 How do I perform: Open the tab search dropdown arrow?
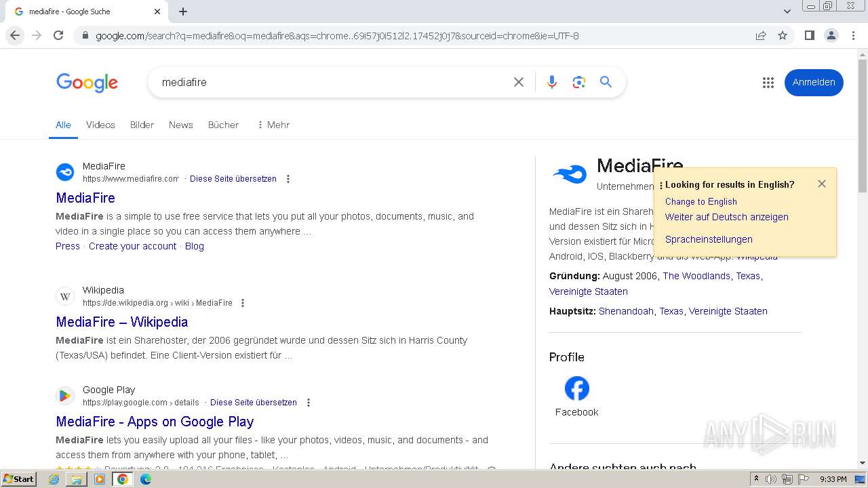coord(787,12)
